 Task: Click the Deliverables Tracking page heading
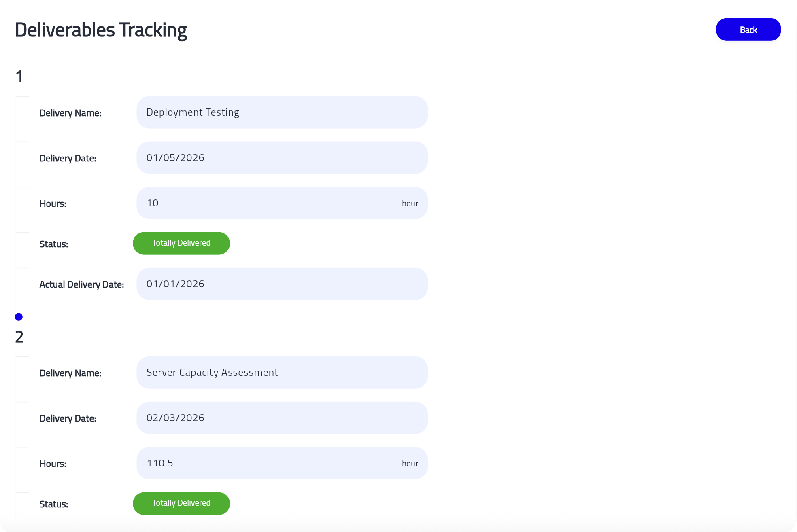[101, 30]
